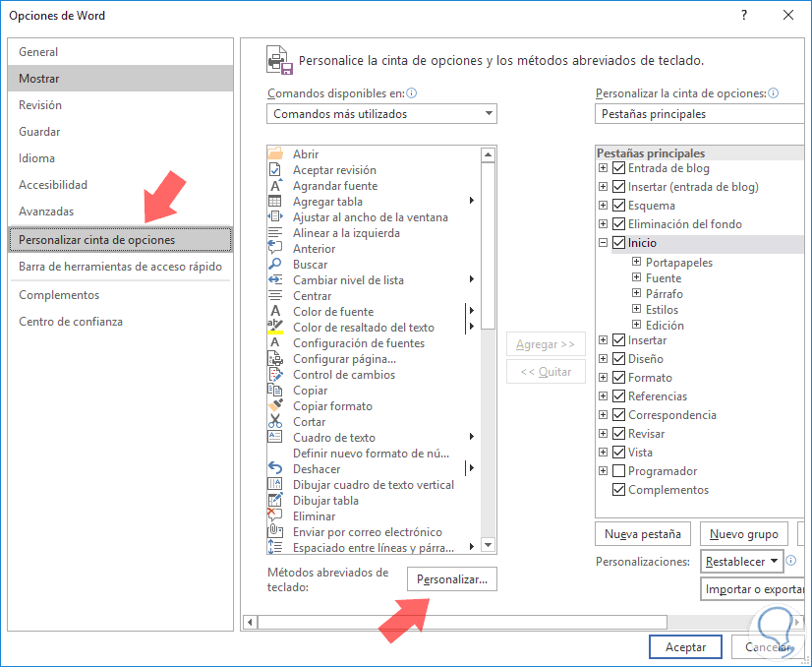Open the Avanzadas category
The width and height of the screenshot is (812, 667).
click(120, 211)
